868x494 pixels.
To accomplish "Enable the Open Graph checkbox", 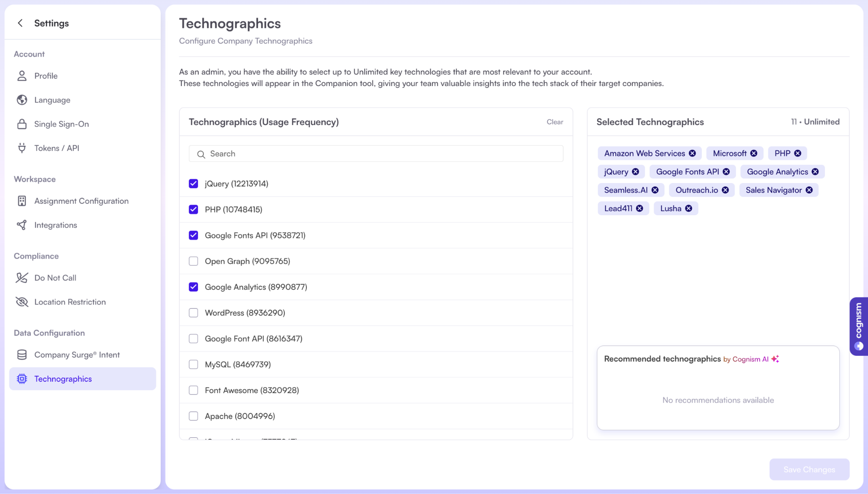I will pyautogui.click(x=193, y=261).
